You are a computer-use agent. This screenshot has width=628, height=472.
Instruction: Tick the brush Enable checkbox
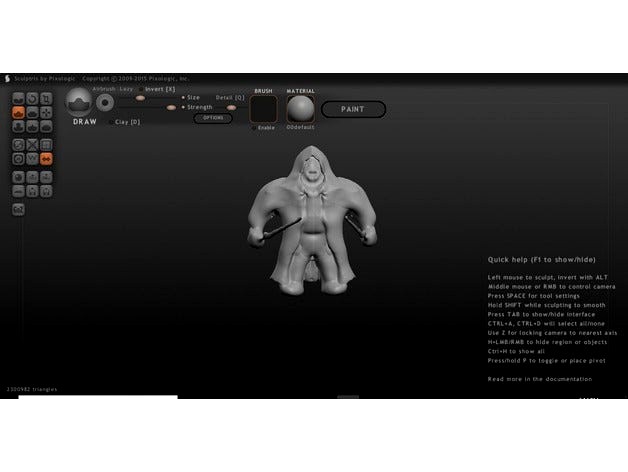pyautogui.click(x=254, y=128)
